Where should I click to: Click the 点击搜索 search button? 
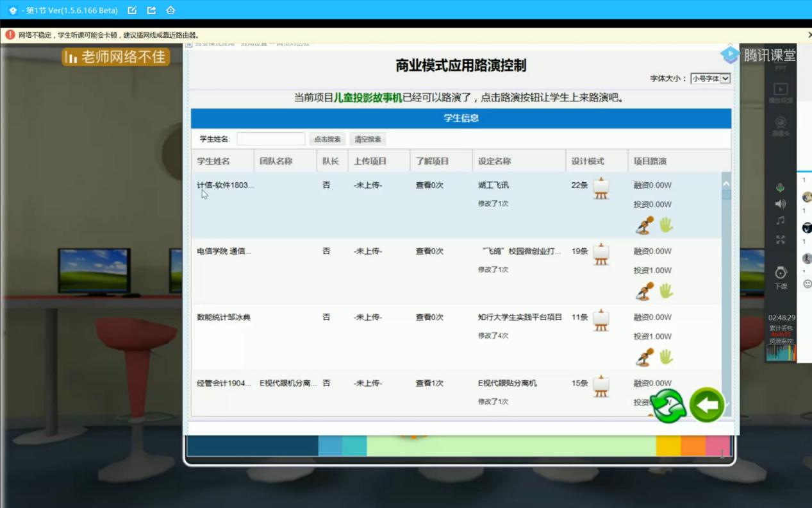[x=327, y=139]
